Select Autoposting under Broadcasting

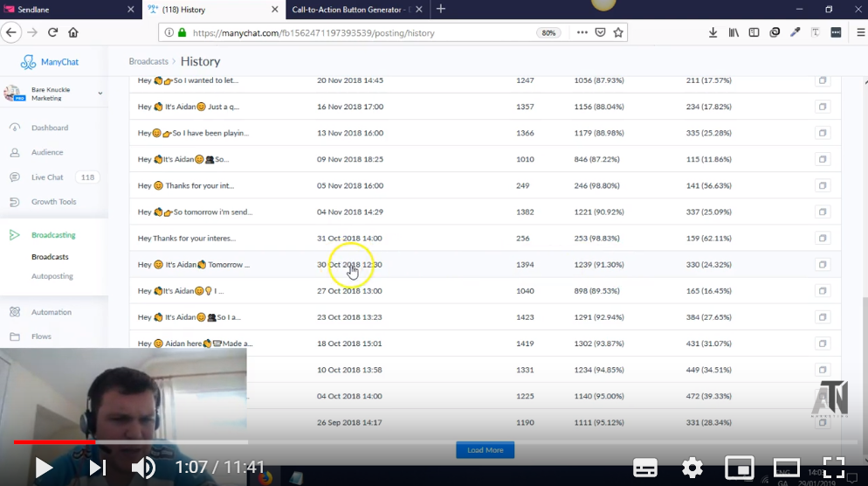(x=52, y=276)
